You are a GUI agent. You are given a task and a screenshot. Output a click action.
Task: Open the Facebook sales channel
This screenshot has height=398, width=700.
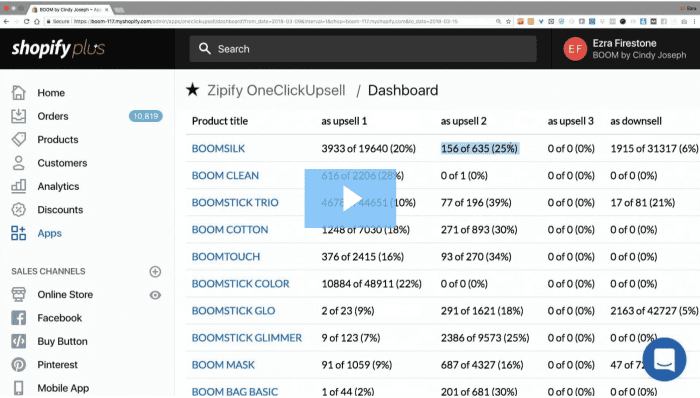[59, 318]
